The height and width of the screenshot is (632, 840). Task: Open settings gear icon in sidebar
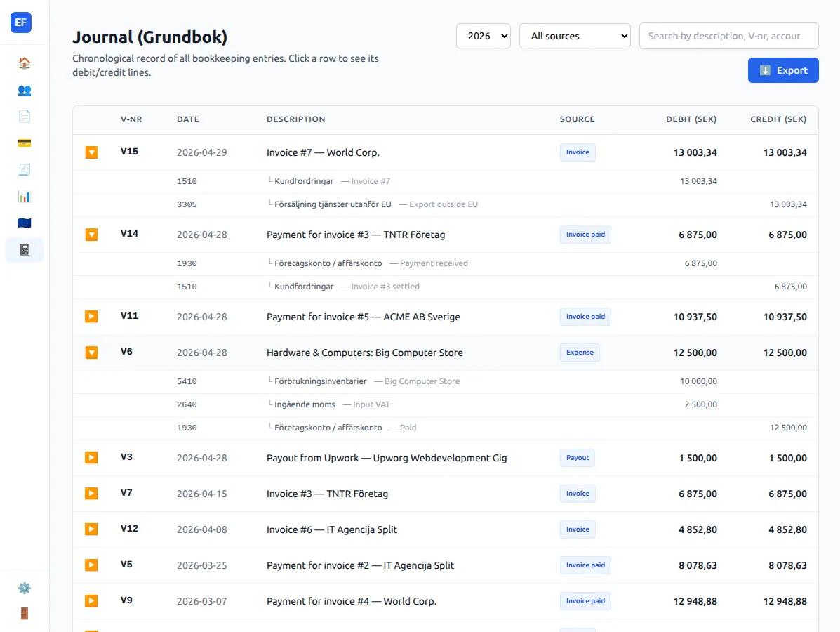pyautogui.click(x=24, y=588)
